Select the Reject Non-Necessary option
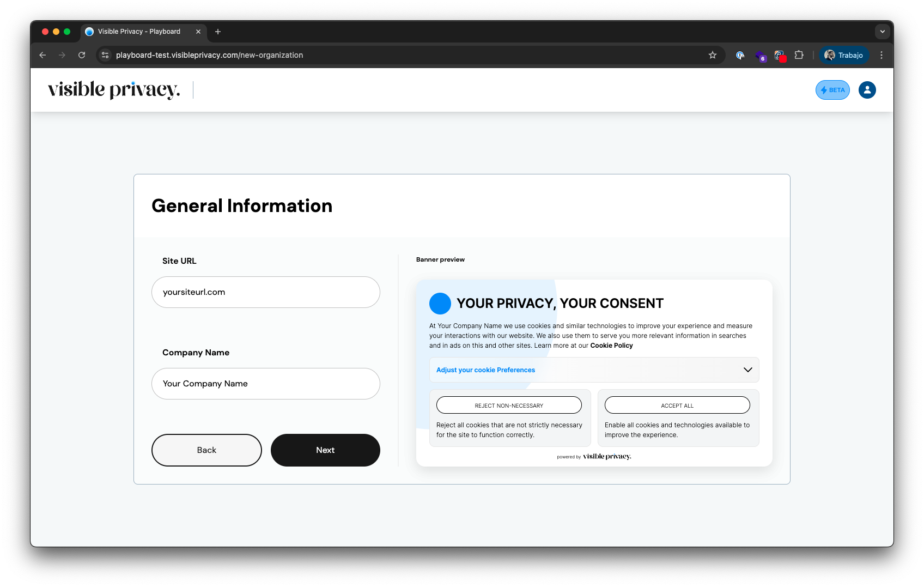Screen dimensions: 924x587 pyautogui.click(x=508, y=405)
